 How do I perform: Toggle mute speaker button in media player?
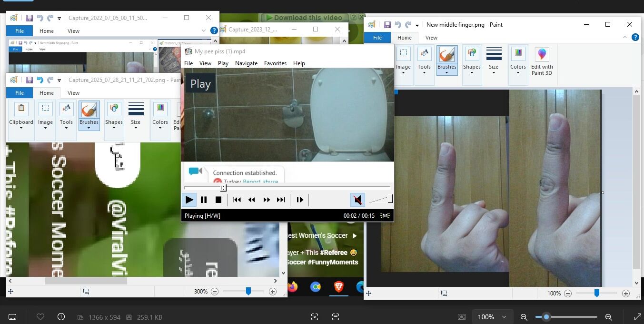click(x=358, y=200)
